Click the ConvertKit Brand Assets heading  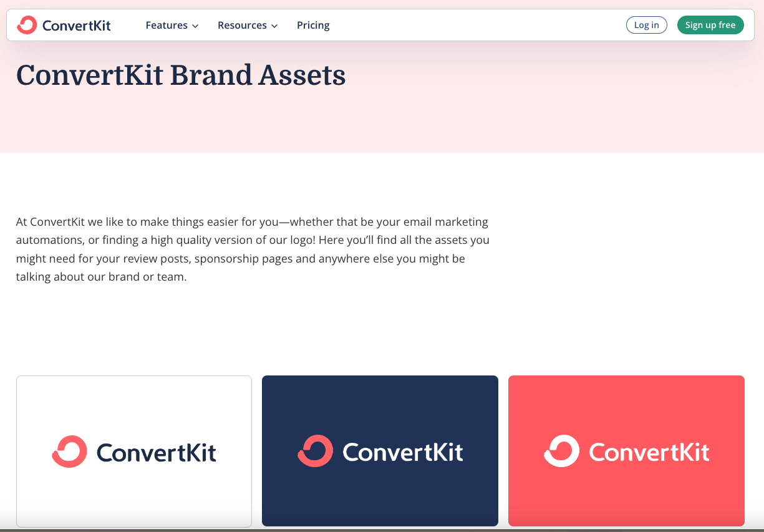point(181,75)
